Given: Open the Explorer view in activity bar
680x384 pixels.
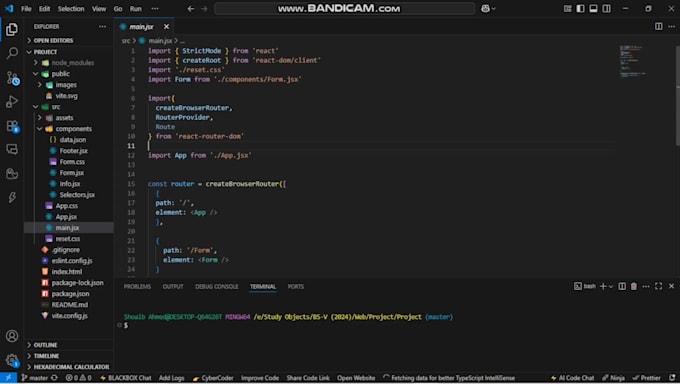Looking at the screenshot, I should tap(12, 30).
